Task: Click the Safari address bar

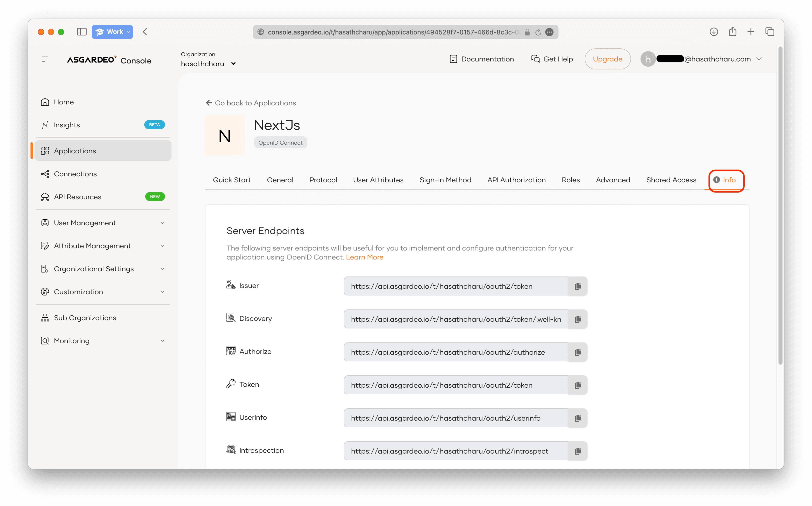Action: 405,32
